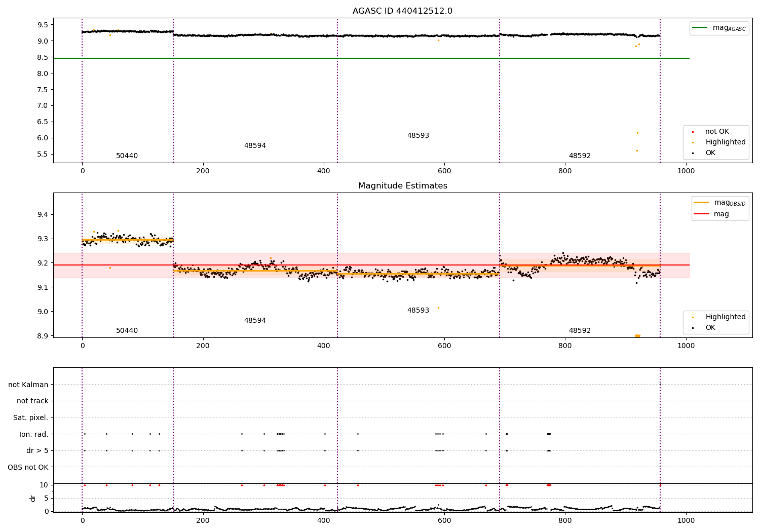Click OBSID label 48592 in Magnitude Estimates plot
The image size is (760, 532).
[x=580, y=331]
